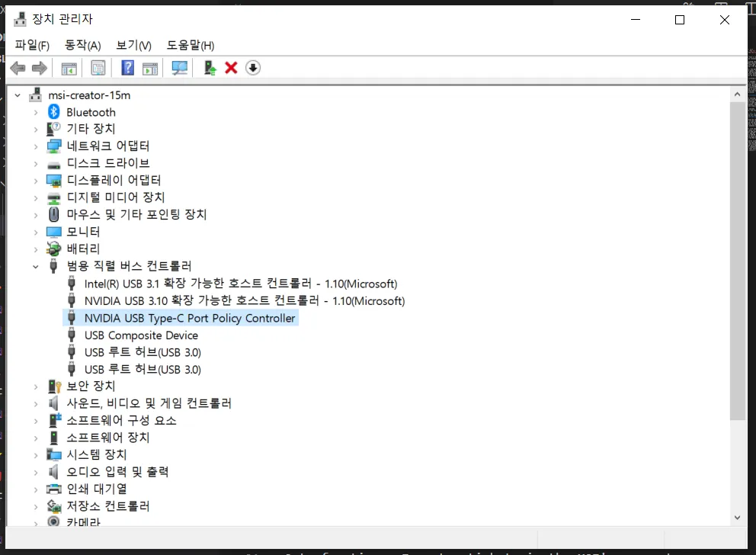
Task: Click the Help (?) toolbar icon
Action: [x=127, y=68]
